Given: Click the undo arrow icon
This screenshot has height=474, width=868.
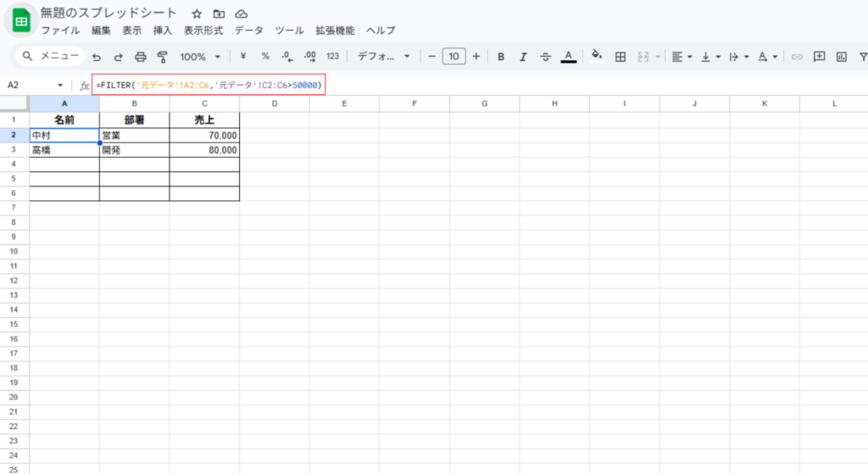Looking at the screenshot, I should click(x=96, y=57).
